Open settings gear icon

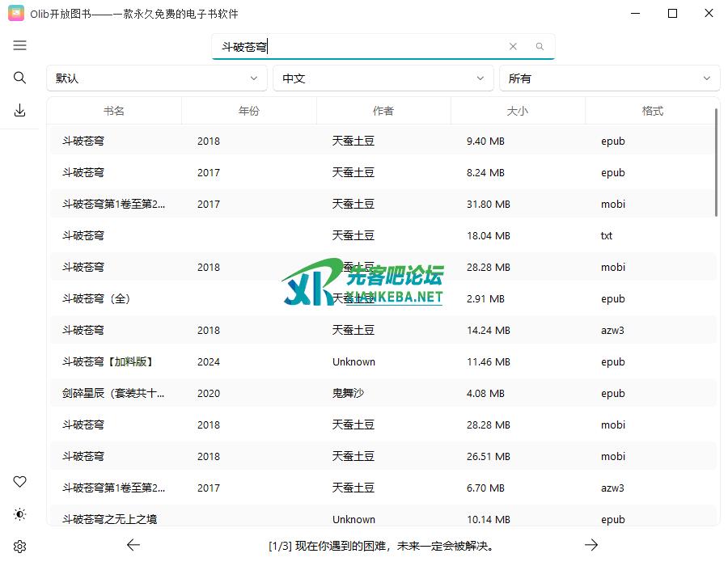pyautogui.click(x=20, y=547)
